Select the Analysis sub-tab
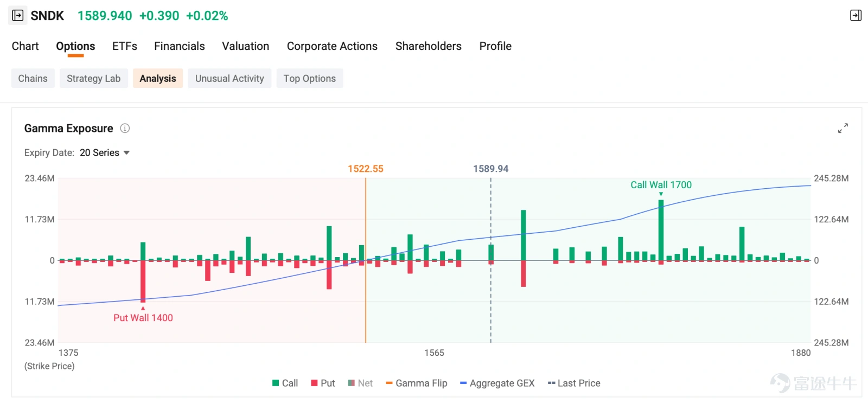The width and height of the screenshot is (868, 403). click(158, 79)
